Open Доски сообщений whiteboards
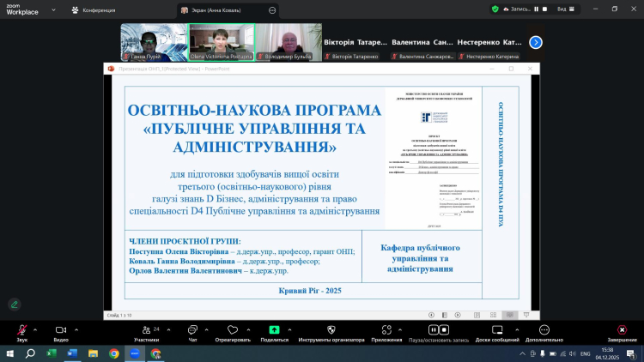 click(496, 330)
